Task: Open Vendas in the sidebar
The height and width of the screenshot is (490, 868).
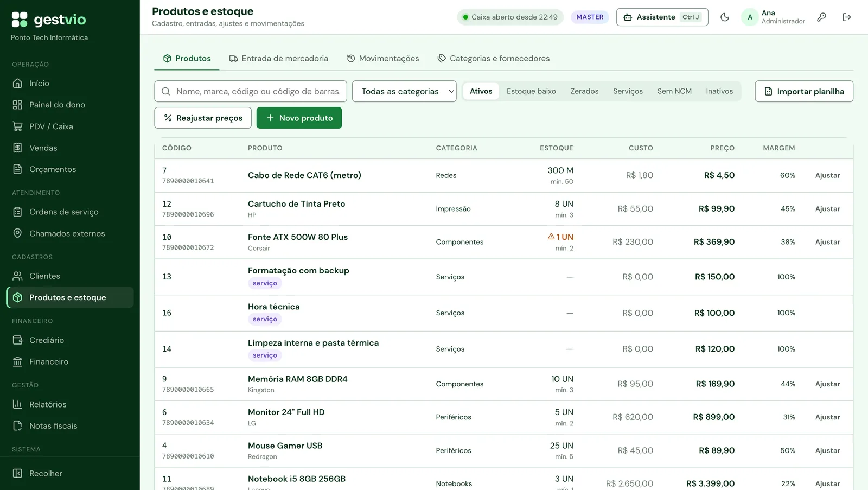Action: [x=69, y=148]
